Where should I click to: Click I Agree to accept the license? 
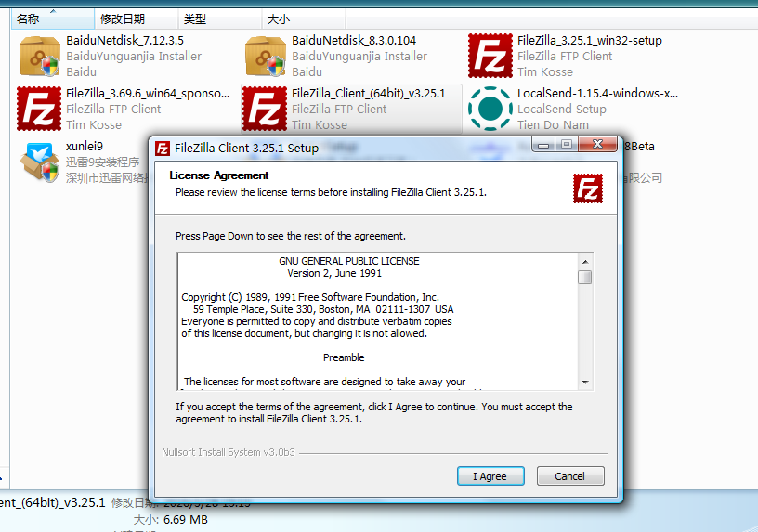point(490,476)
